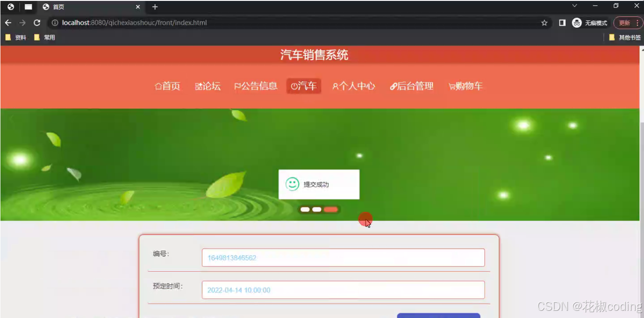644x318 pixels.
Task: Click the smiley icon in the 提交成功 popup
Action: pyautogui.click(x=292, y=184)
